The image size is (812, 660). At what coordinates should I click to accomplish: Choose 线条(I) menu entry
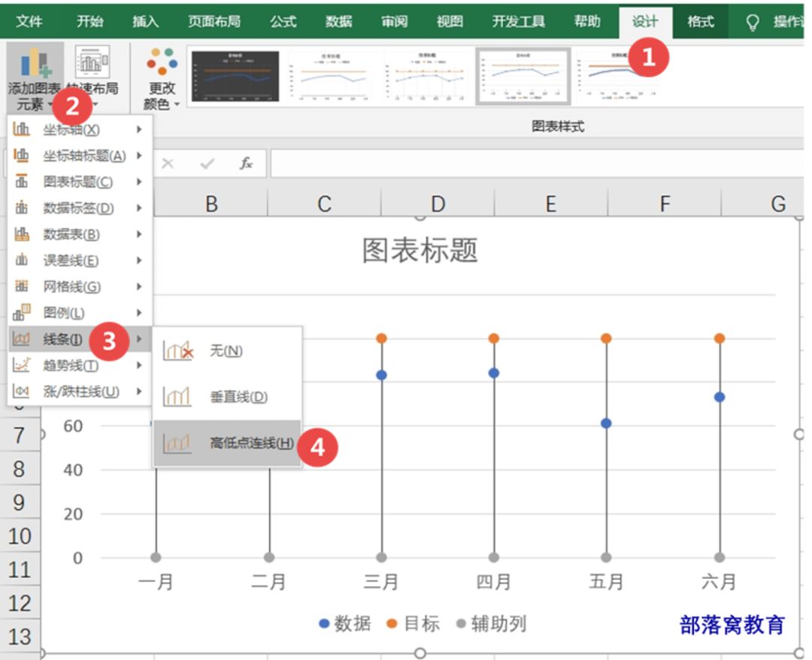click(80, 339)
